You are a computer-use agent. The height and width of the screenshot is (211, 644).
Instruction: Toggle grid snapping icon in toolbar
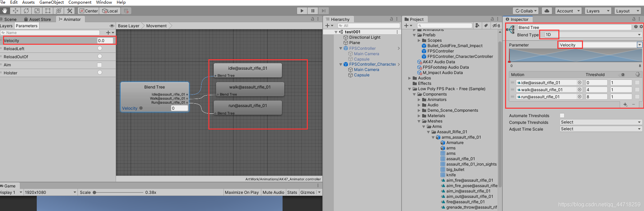coord(126,11)
